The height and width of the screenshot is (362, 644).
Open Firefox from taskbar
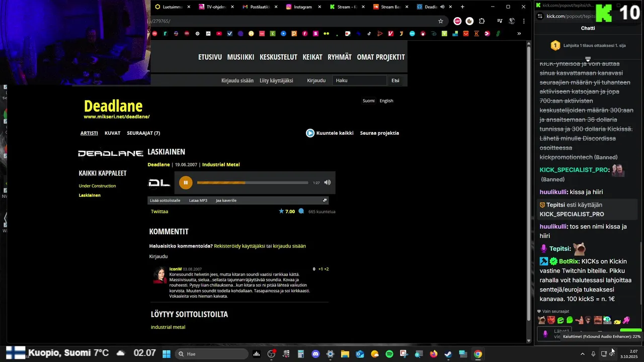tap(434, 354)
